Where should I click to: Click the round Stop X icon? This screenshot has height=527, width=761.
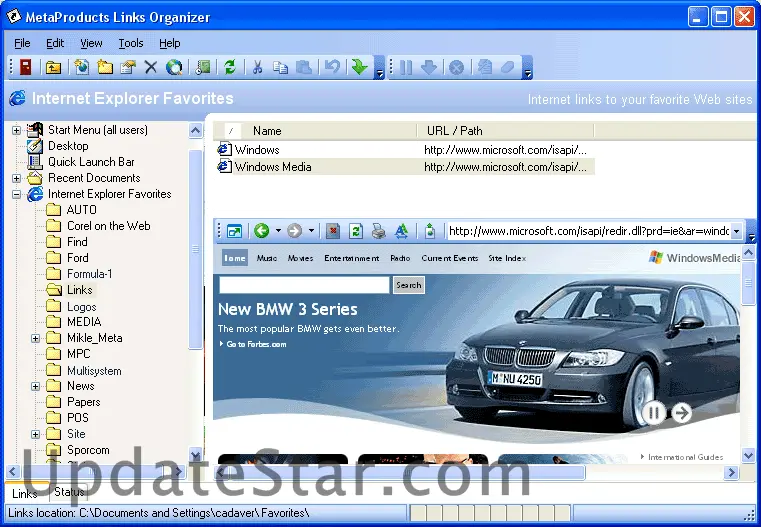(x=456, y=67)
